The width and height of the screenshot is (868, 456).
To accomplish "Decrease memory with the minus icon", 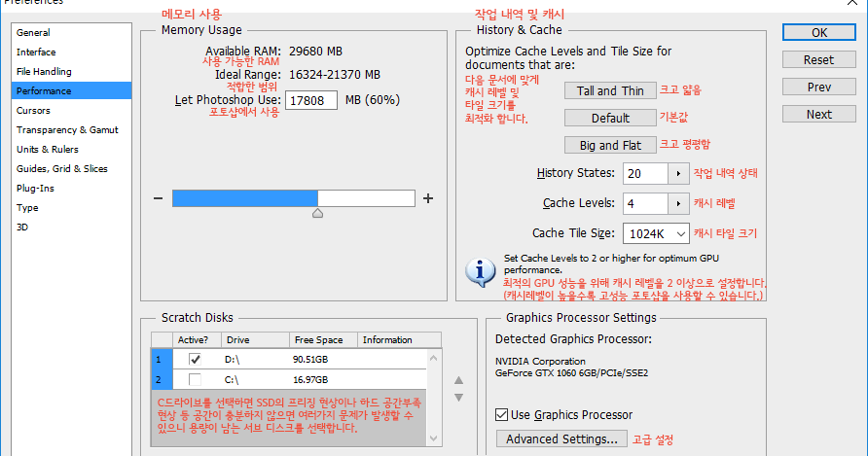I will click(159, 198).
